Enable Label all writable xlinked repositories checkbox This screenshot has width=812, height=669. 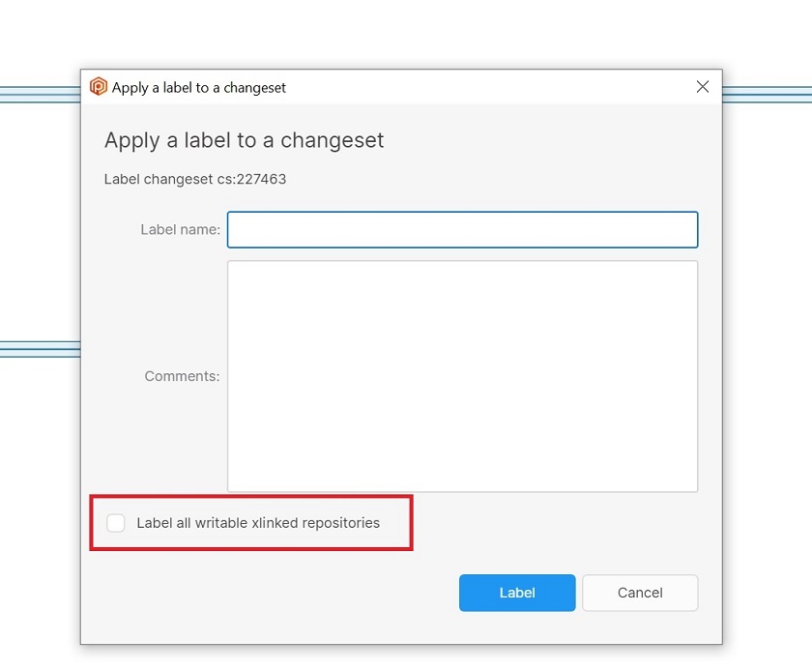[116, 523]
